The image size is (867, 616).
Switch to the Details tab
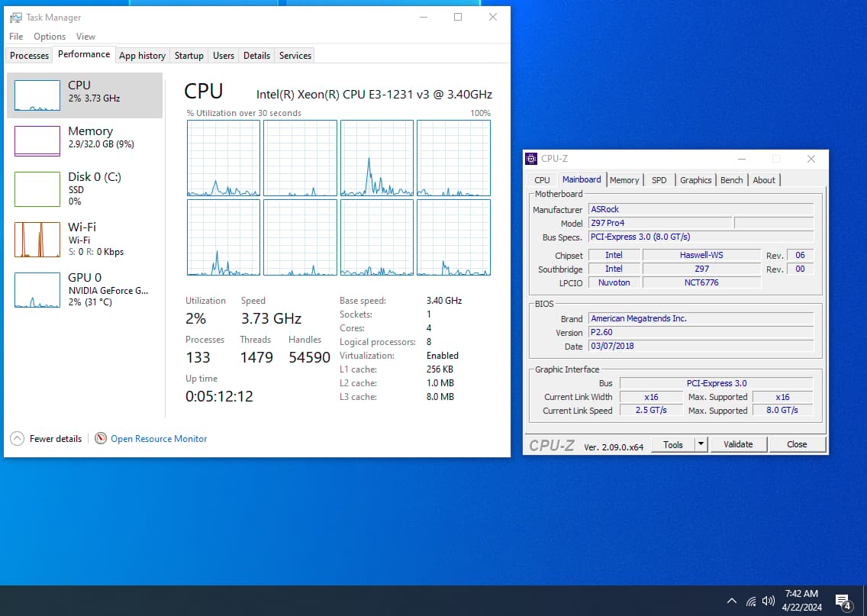pyautogui.click(x=256, y=55)
